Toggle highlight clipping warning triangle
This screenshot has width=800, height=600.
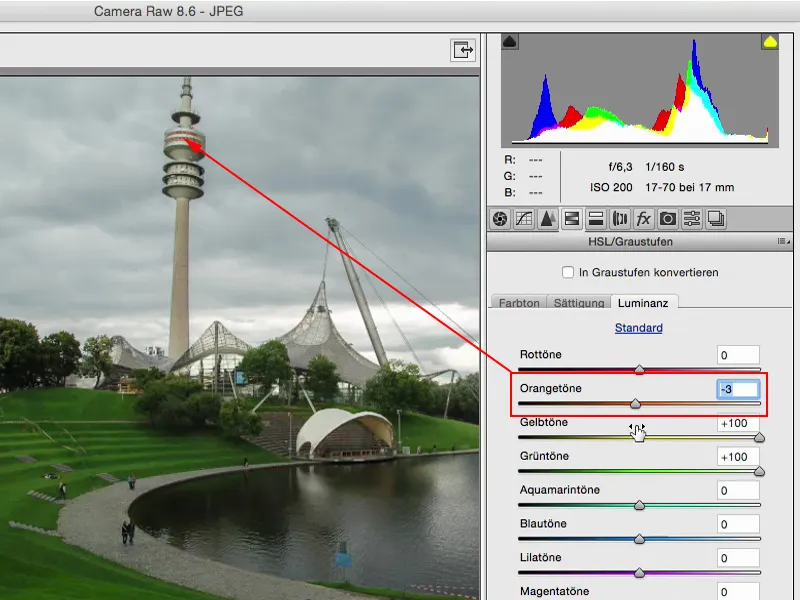point(770,41)
